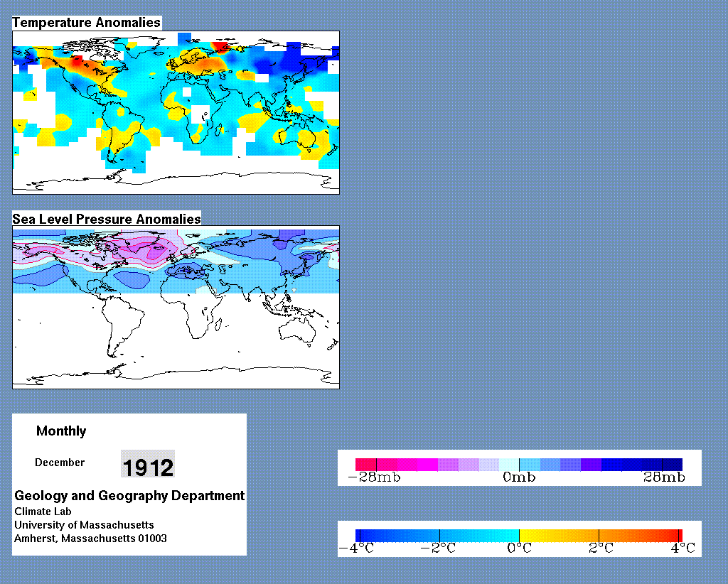Click the Temperature Anomalies heading

(86, 23)
